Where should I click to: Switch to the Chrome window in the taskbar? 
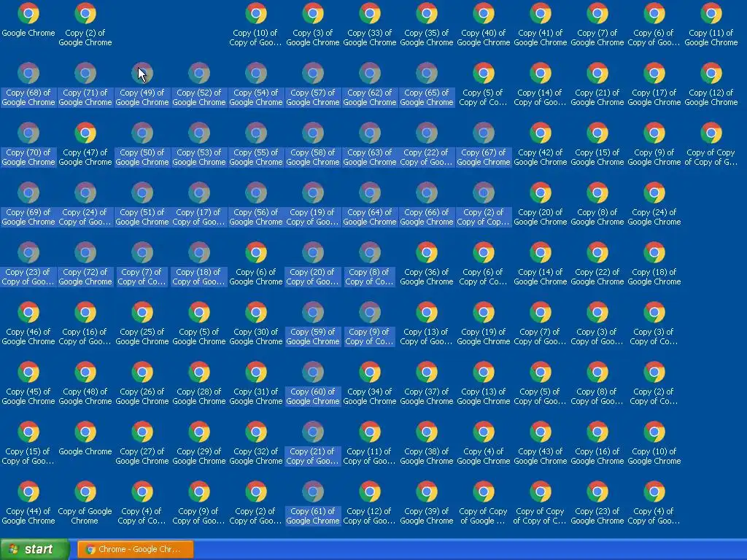135,549
